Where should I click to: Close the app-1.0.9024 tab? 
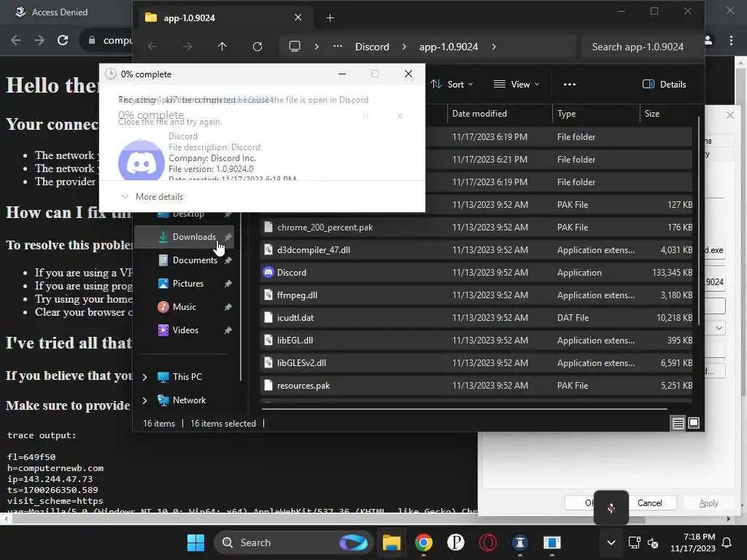pos(298,17)
